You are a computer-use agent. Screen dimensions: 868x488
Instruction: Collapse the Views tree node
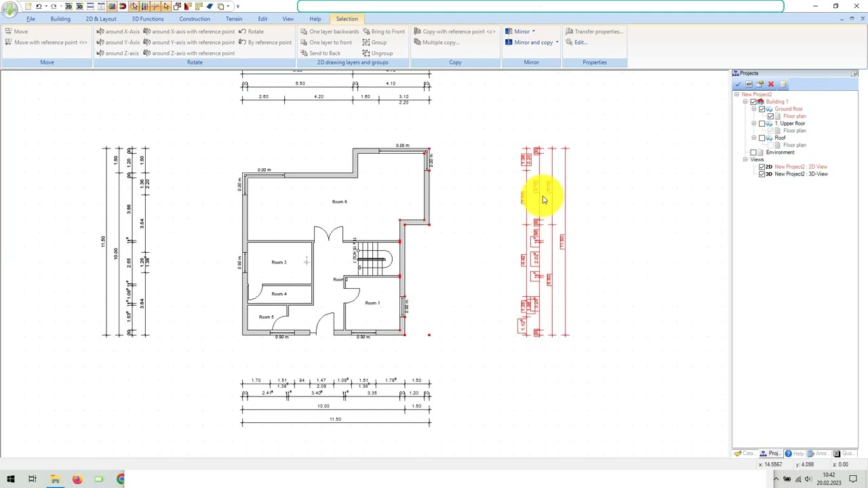point(745,159)
